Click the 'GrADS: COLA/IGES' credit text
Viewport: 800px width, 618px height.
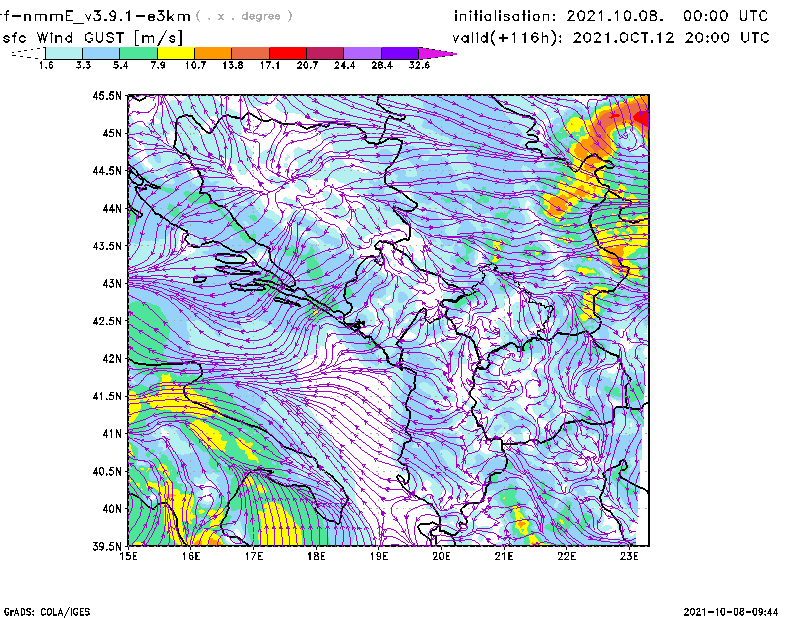[47, 612]
